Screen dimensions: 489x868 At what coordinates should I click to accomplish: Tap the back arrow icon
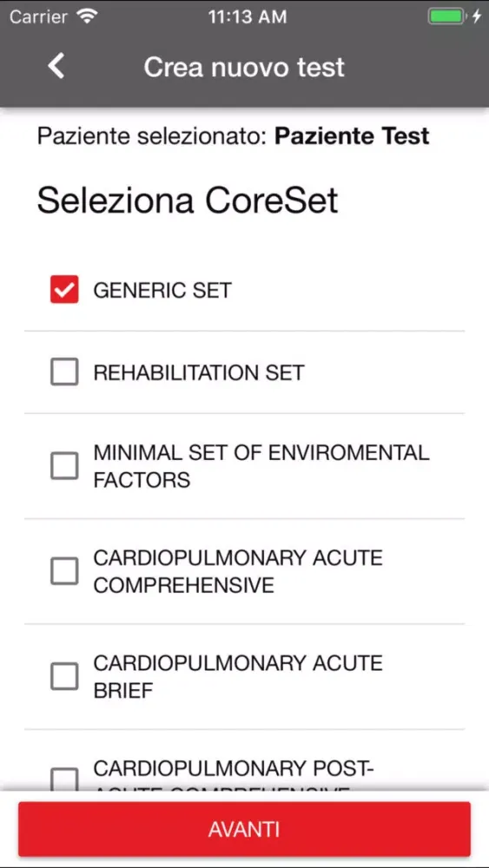click(x=56, y=67)
